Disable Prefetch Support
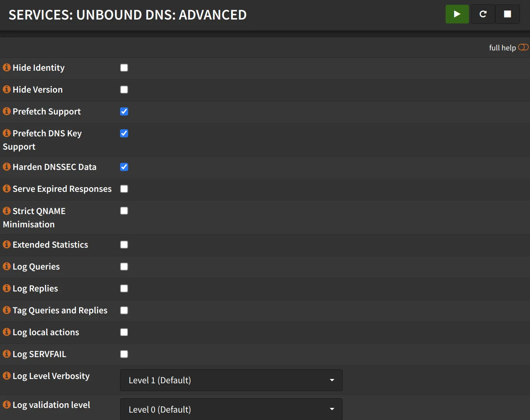This screenshot has width=530, height=420. [x=124, y=111]
